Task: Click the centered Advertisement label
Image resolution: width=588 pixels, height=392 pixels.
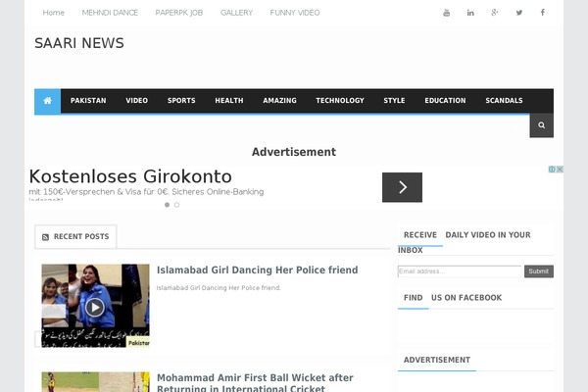Action: click(x=294, y=152)
